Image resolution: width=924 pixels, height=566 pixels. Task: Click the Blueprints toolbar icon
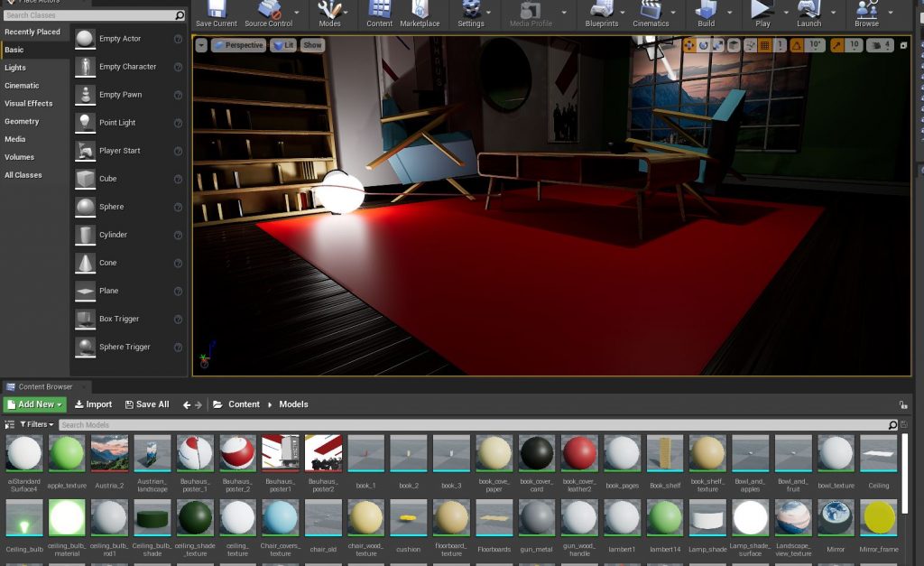(602, 13)
